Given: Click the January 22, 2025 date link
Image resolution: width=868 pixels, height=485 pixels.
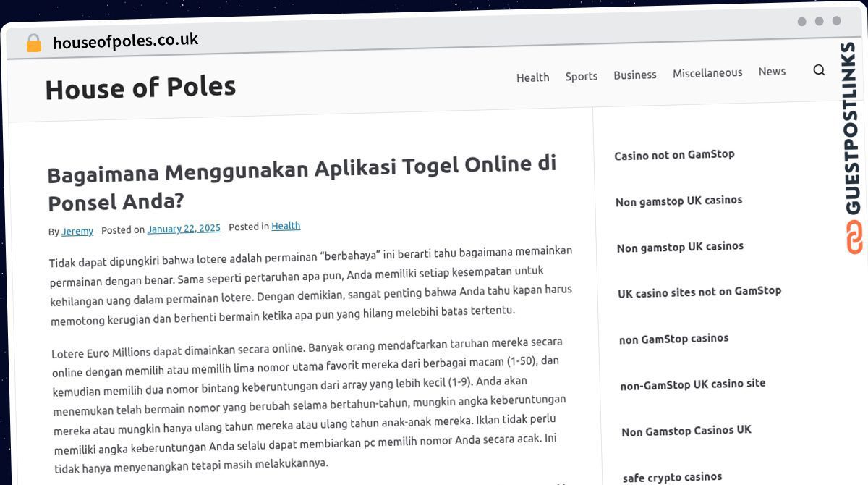Looking at the screenshot, I should (184, 229).
